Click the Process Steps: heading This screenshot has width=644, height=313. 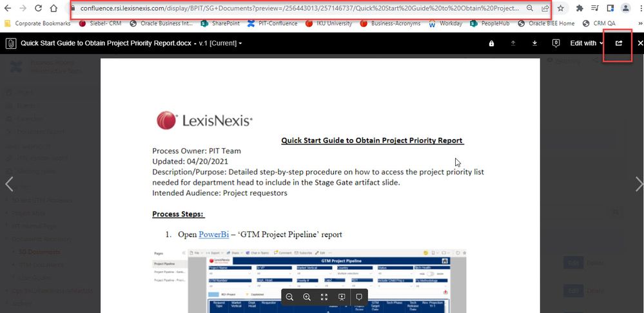point(179,214)
